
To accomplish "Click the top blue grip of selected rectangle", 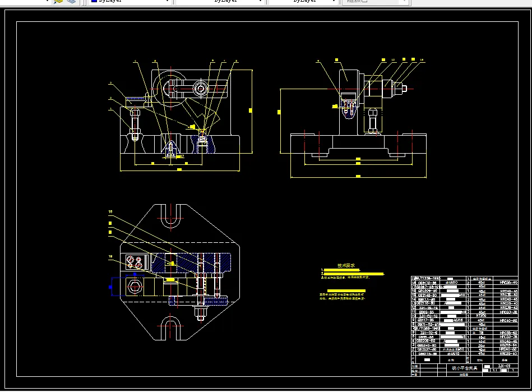I will [135, 274].
